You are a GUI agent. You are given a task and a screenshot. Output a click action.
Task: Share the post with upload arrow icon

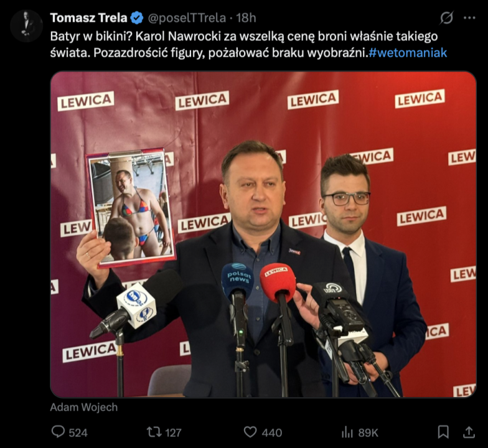click(x=469, y=432)
